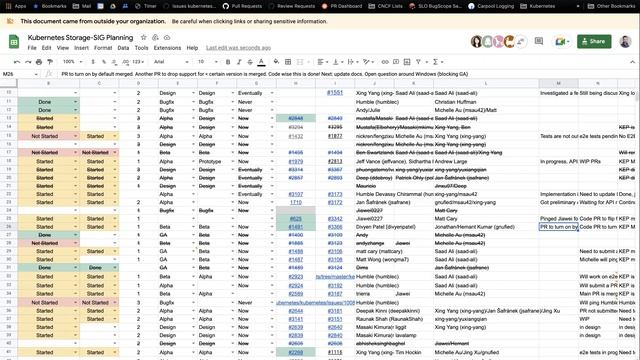Open the vertical align dropdown
The image size is (640, 360).
tap(338, 62)
